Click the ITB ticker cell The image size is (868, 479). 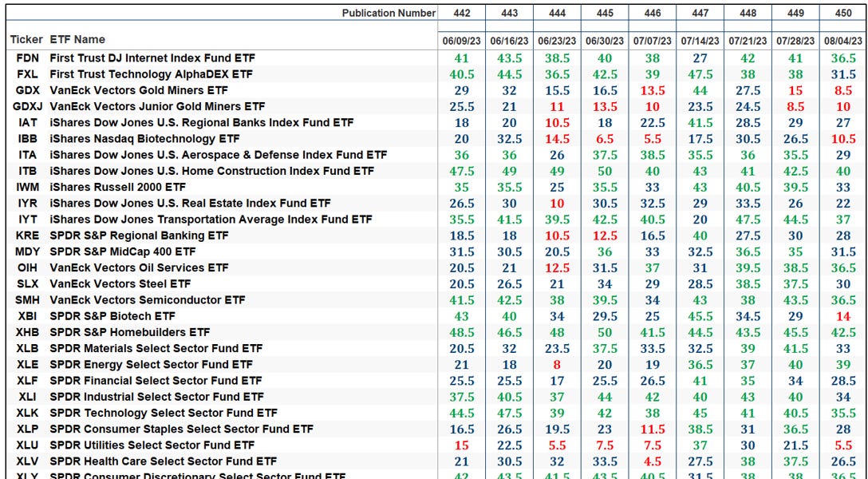[x=27, y=171]
